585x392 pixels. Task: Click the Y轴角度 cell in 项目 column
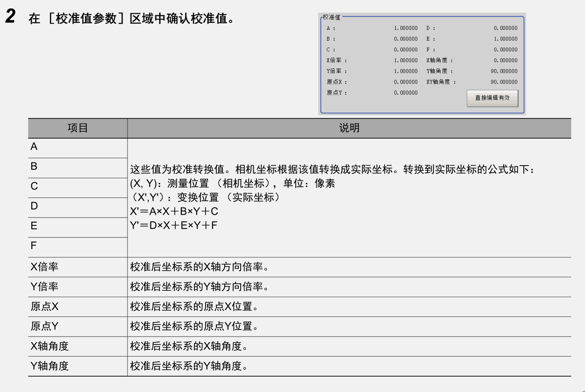(x=78, y=366)
